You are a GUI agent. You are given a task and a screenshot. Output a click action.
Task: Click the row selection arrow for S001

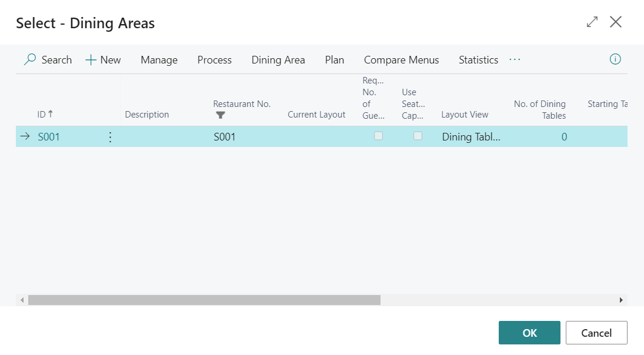coord(25,136)
